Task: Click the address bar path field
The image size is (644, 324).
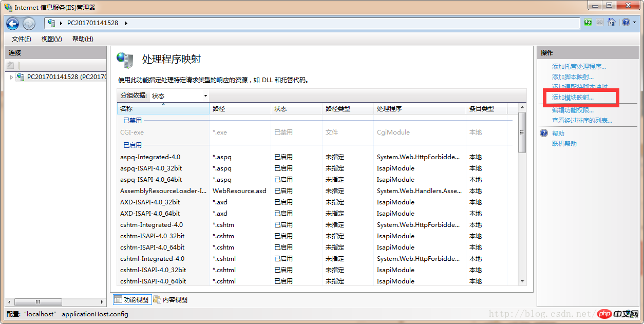Action: (x=312, y=23)
